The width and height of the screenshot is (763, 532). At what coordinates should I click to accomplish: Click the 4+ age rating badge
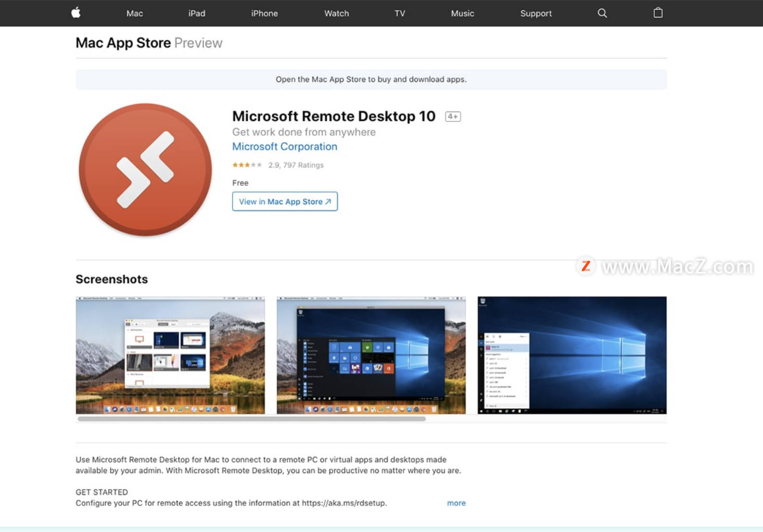[x=453, y=117]
